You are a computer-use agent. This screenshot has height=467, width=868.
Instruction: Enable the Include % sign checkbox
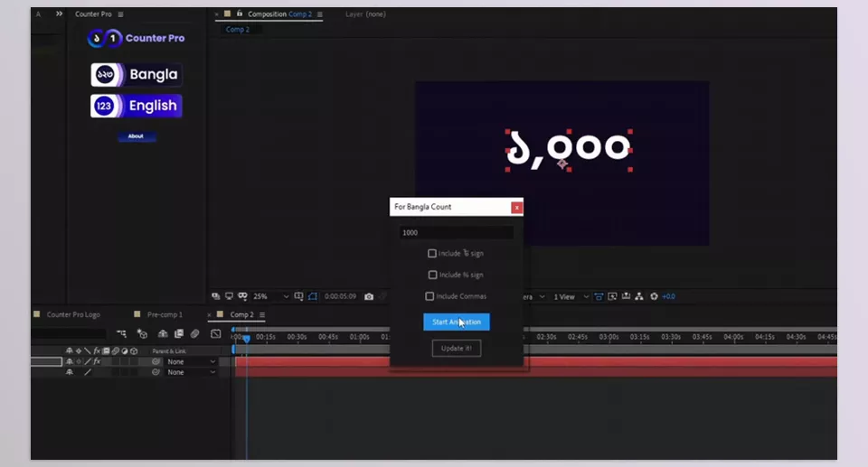coord(432,275)
